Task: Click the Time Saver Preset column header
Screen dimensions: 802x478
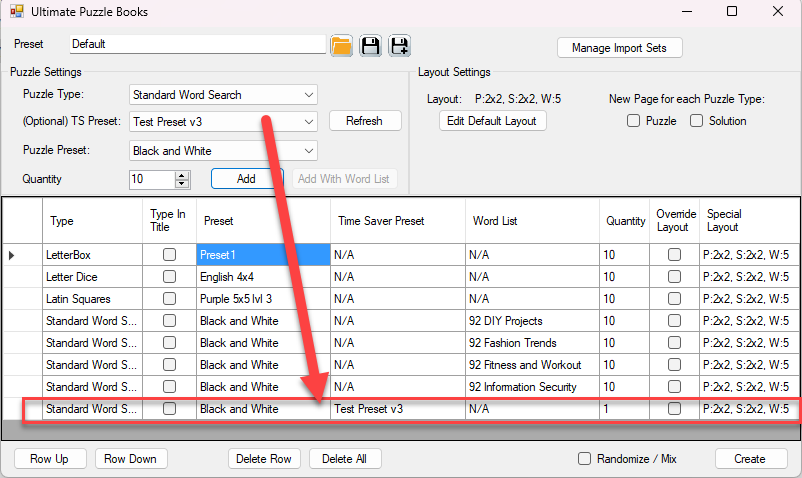Action: [397, 221]
